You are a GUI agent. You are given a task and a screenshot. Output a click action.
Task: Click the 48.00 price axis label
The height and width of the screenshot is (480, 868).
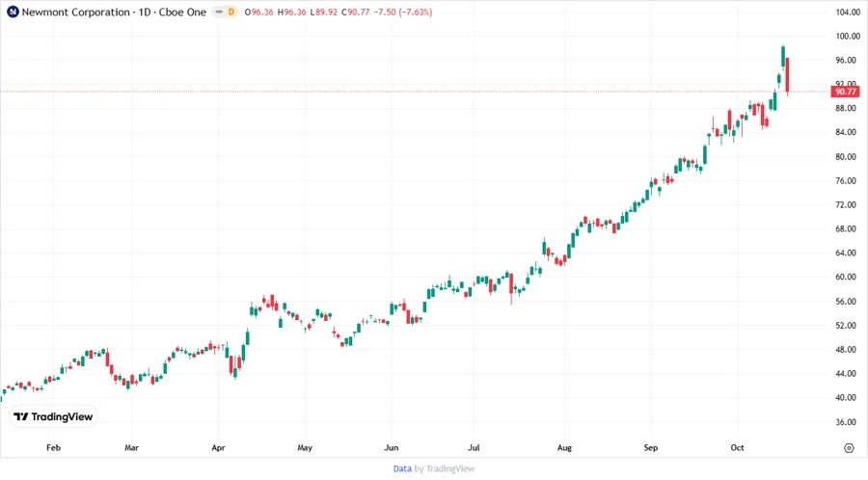pos(845,350)
